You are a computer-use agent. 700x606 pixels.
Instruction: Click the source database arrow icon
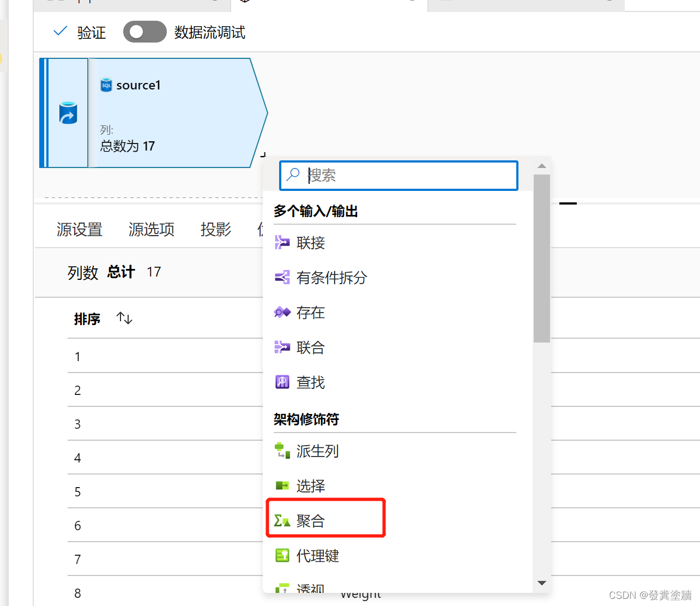click(x=68, y=113)
